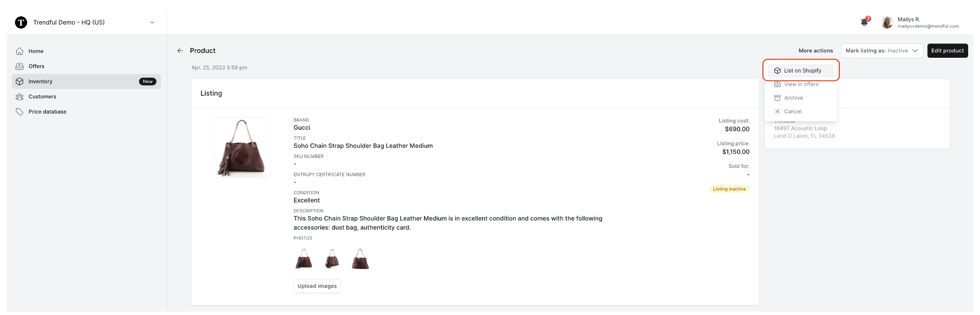Open the Mark listing as dropdown
This screenshot has height=315, width=980.
[882, 51]
